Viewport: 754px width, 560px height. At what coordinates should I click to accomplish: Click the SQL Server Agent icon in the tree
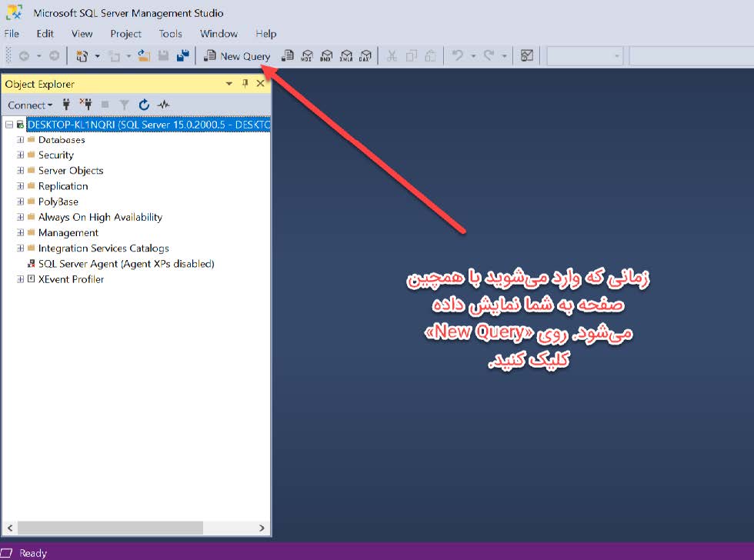tap(32, 263)
